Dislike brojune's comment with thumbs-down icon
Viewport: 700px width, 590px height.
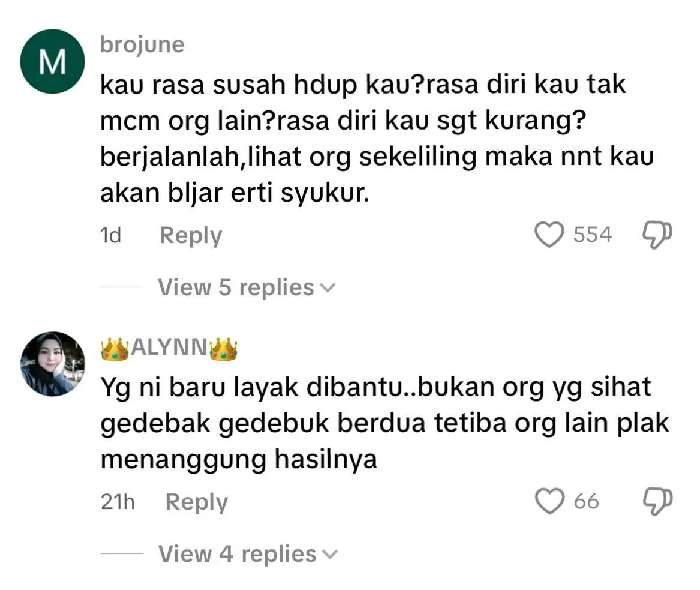click(x=657, y=235)
